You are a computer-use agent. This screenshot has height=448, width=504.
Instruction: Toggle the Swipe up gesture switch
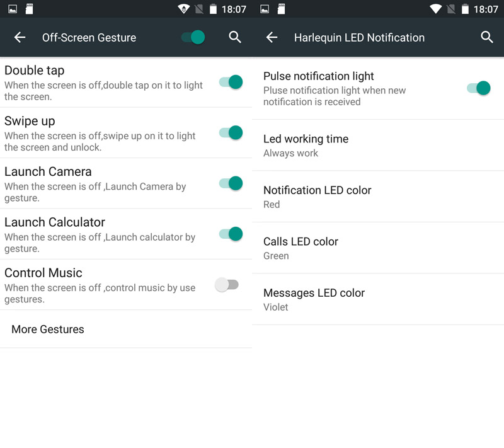point(231,132)
